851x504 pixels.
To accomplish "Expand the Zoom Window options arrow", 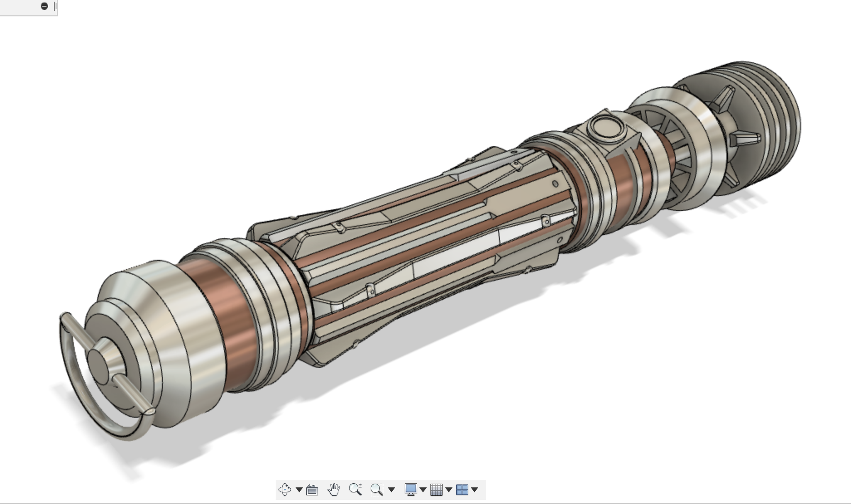I will [x=391, y=490].
